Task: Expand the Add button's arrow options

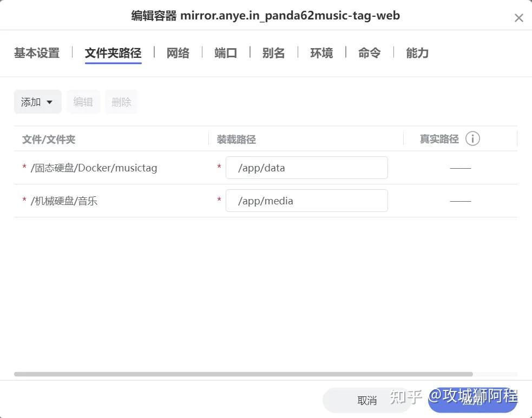Action: point(50,102)
